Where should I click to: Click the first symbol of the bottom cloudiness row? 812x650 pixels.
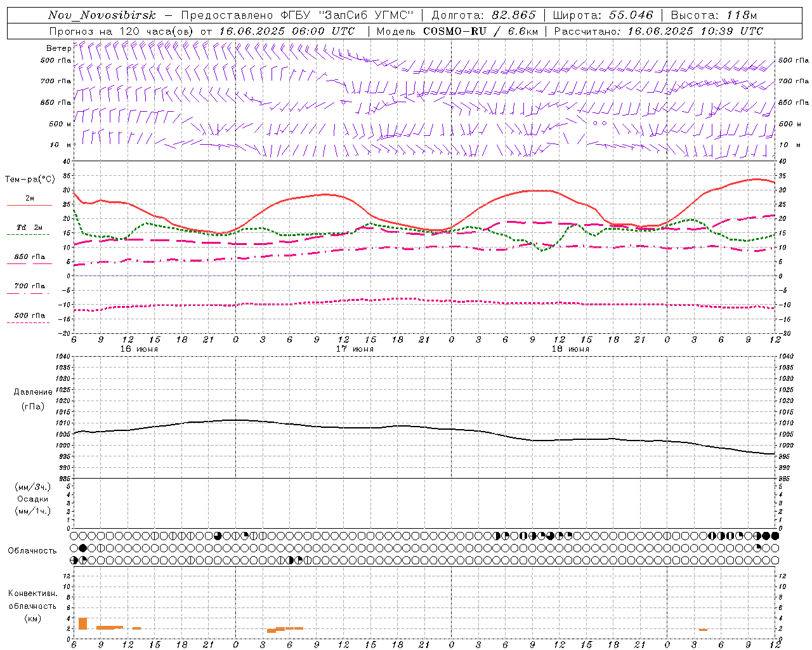coord(74,560)
